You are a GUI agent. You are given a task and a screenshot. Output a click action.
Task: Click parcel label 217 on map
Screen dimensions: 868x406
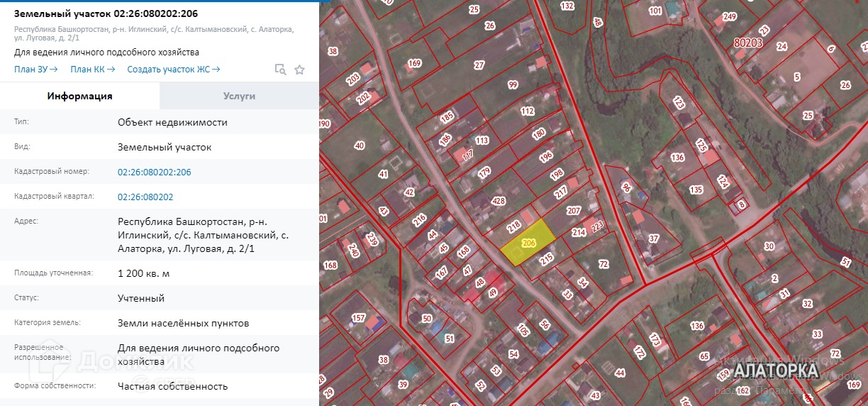tap(561, 192)
